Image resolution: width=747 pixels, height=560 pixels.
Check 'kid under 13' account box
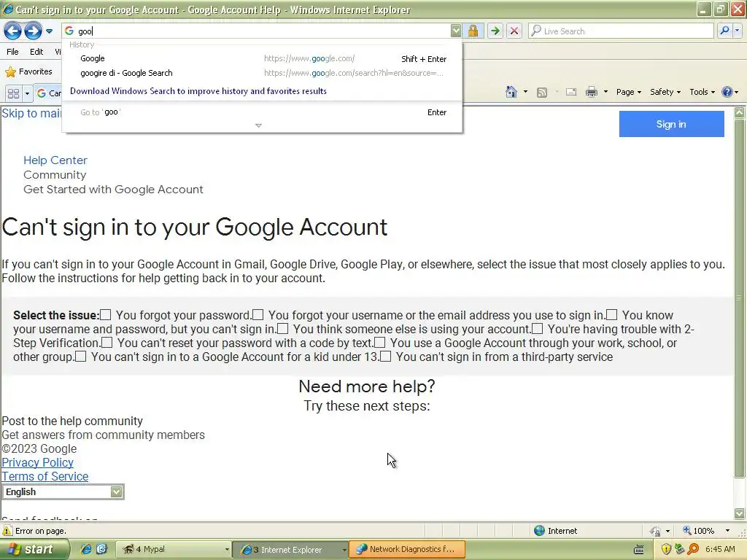(80, 356)
